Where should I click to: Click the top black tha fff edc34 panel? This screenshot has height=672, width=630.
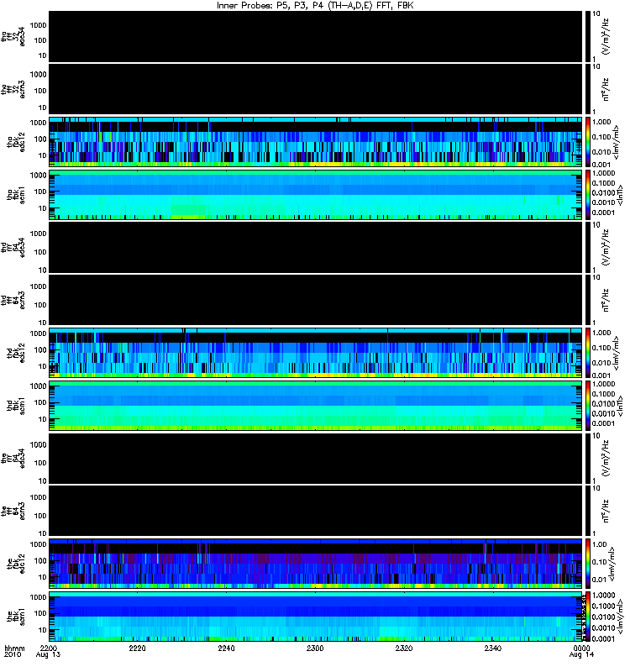click(316, 36)
